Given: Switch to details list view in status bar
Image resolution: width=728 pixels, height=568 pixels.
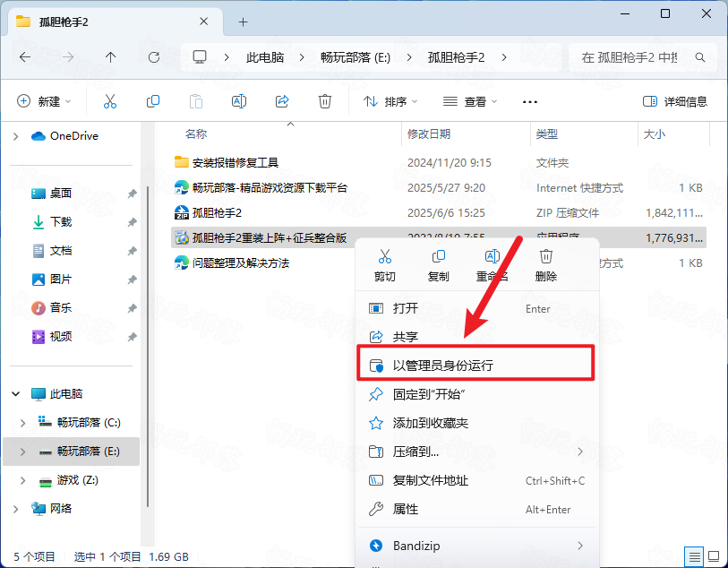Looking at the screenshot, I should coord(694,556).
